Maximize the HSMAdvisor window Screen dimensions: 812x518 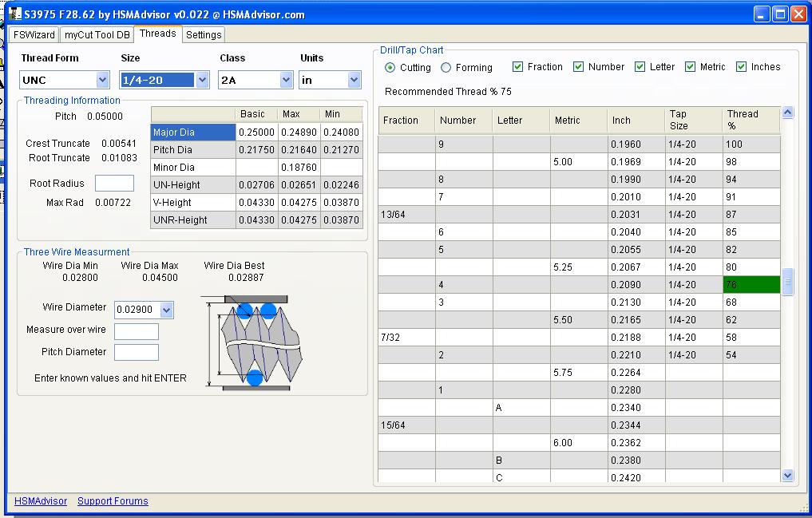780,14
